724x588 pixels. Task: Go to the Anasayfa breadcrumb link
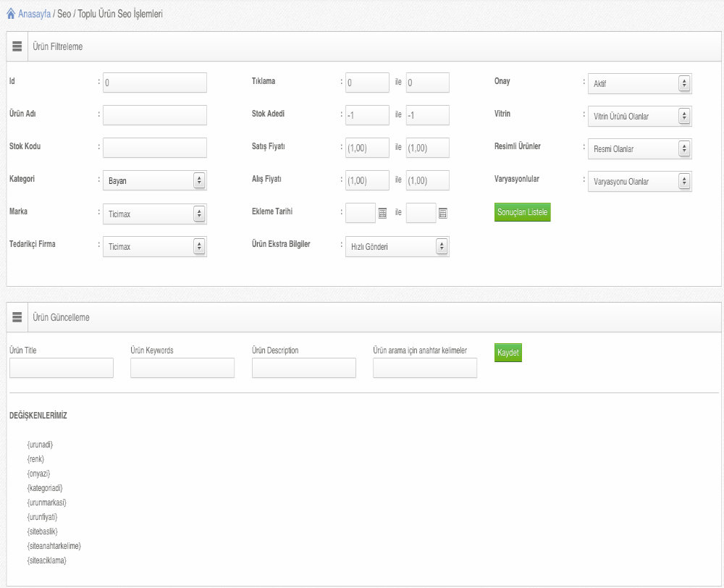point(34,14)
